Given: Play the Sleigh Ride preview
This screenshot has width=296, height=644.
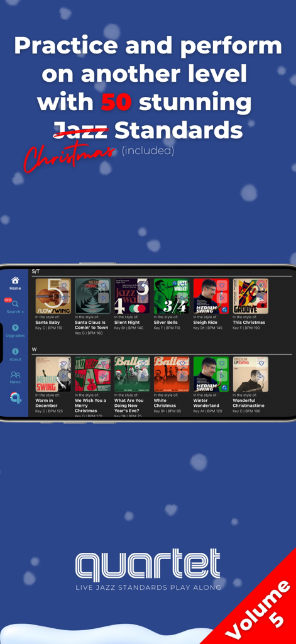Looking at the screenshot, I should [x=222, y=297].
